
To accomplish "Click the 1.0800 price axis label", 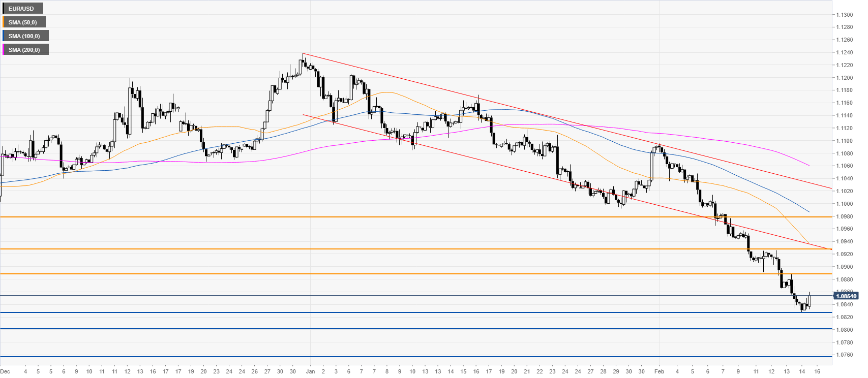I will tap(844, 330).
